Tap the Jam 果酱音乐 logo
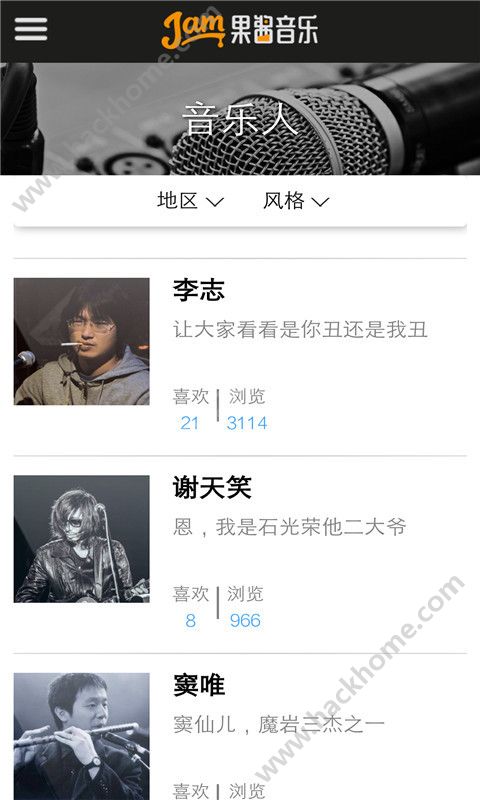Image resolution: width=480 pixels, height=800 pixels. click(x=240, y=30)
